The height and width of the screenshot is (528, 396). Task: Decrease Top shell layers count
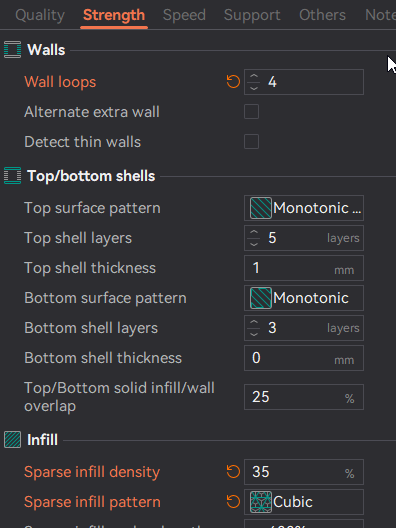point(254,244)
